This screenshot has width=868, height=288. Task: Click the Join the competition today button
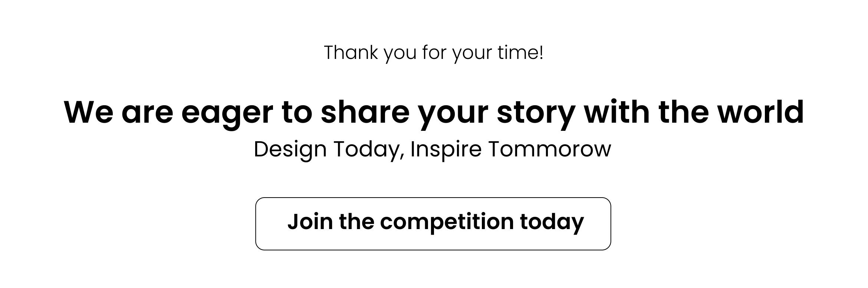point(433,224)
